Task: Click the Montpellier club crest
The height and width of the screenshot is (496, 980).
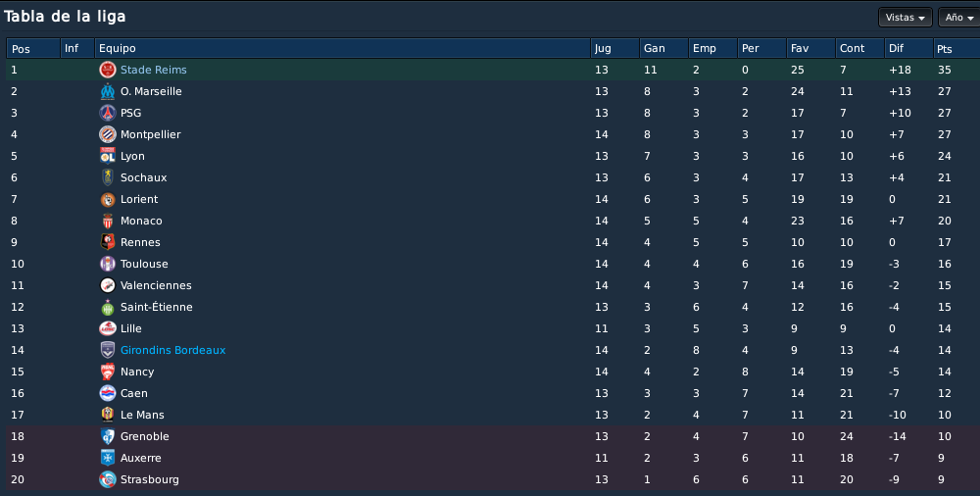Action: 108,134
